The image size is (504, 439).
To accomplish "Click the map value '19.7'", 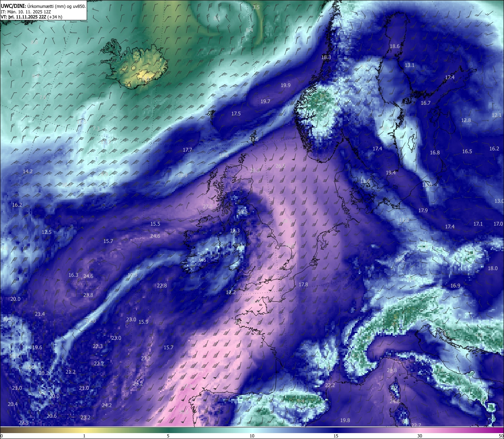I will (x=265, y=101).
